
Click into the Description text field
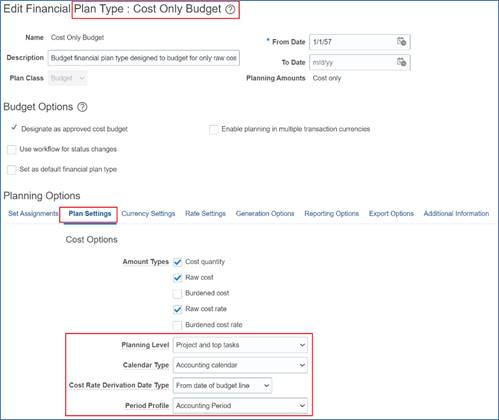point(144,58)
